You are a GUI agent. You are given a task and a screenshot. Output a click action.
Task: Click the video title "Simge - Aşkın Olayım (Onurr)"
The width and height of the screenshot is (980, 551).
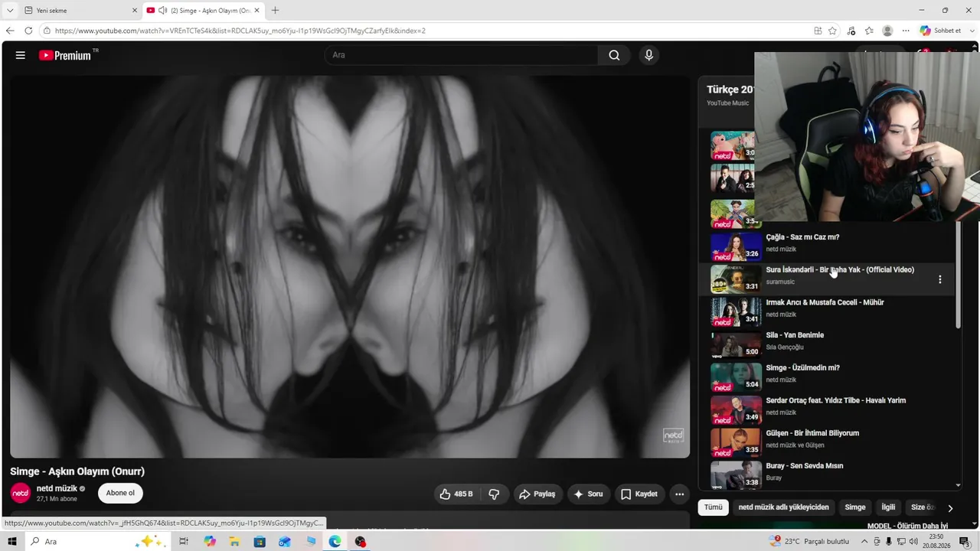click(77, 471)
